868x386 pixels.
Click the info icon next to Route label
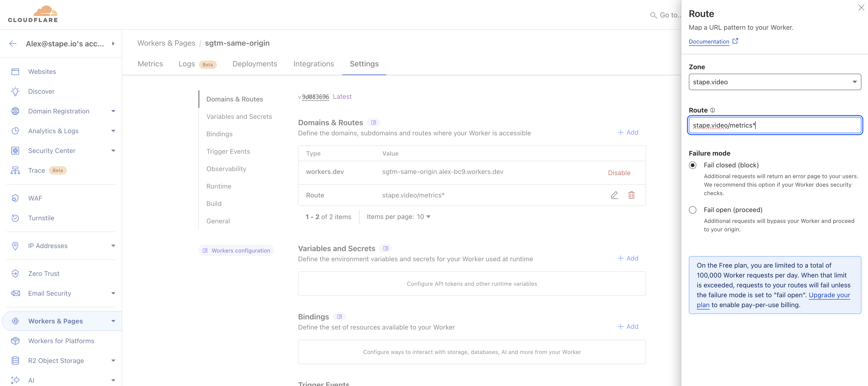[x=712, y=110]
